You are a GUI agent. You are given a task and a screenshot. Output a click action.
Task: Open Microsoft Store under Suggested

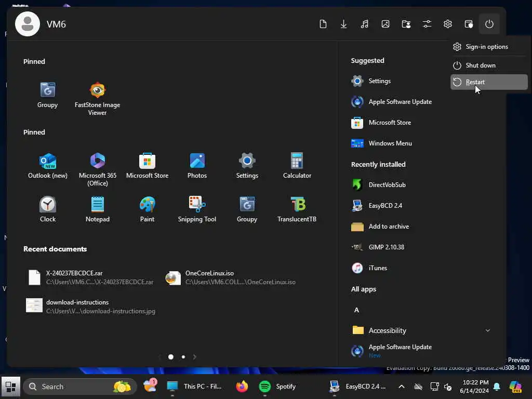(x=381, y=123)
